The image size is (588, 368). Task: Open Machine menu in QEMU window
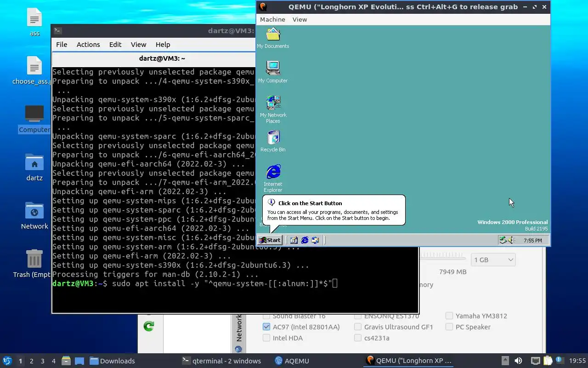point(272,19)
